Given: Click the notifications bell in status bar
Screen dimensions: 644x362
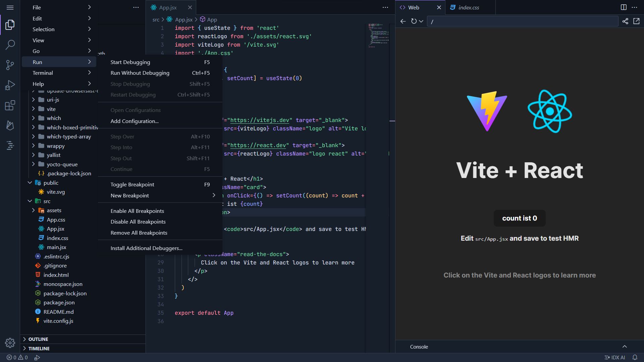Looking at the screenshot, I should click(x=635, y=357).
